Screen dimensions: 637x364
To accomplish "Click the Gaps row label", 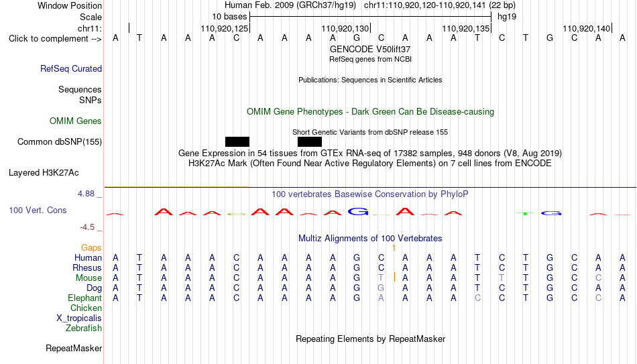I will pyautogui.click(x=91, y=248).
